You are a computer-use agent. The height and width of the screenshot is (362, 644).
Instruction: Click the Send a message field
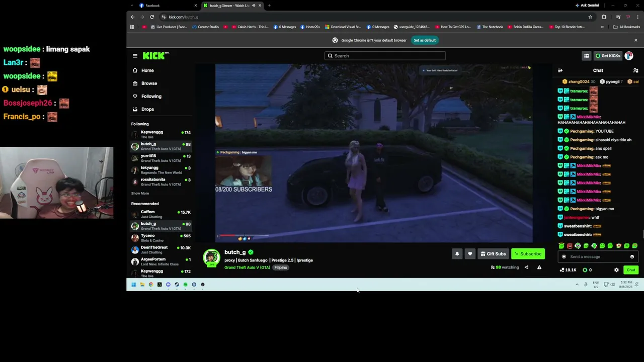coord(598,257)
